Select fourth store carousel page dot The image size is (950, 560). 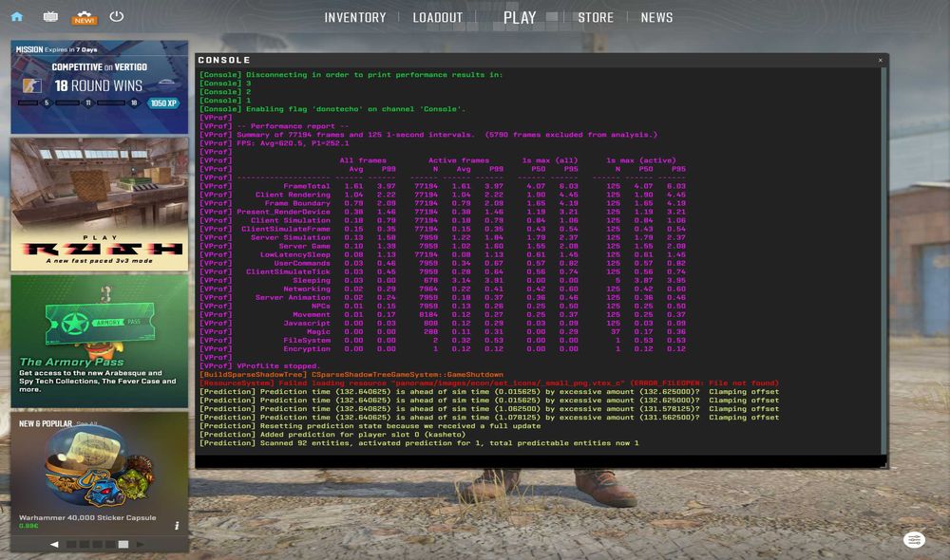110,544
